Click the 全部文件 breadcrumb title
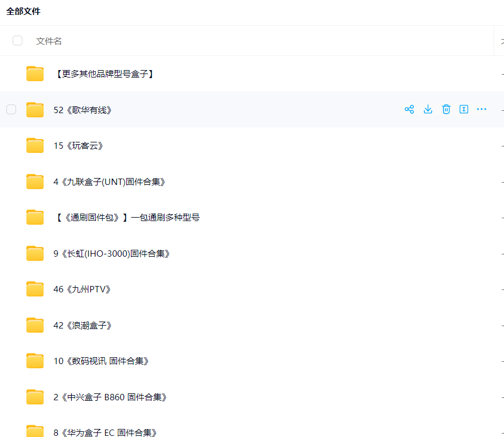The height and width of the screenshot is (437, 504). [x=24, y=11]
